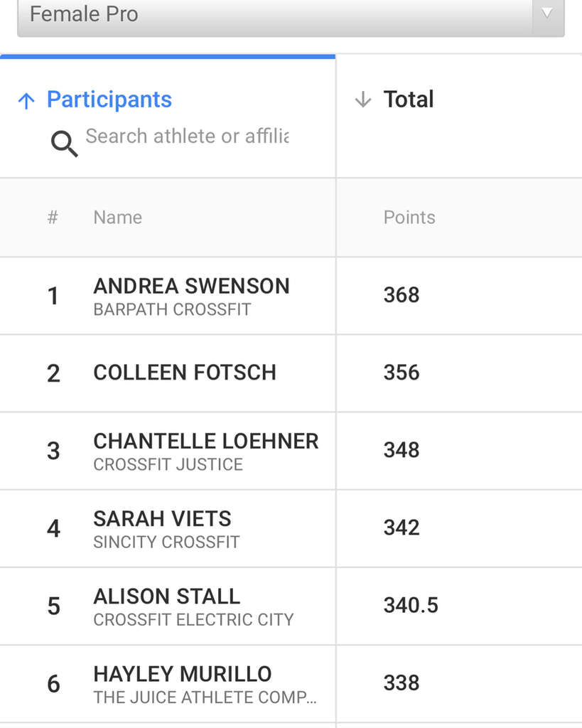Viewport: 582px width, 728px height.
Task: Click the Barpath CrossFit affiliate label
Action: (x=172, y=309)
